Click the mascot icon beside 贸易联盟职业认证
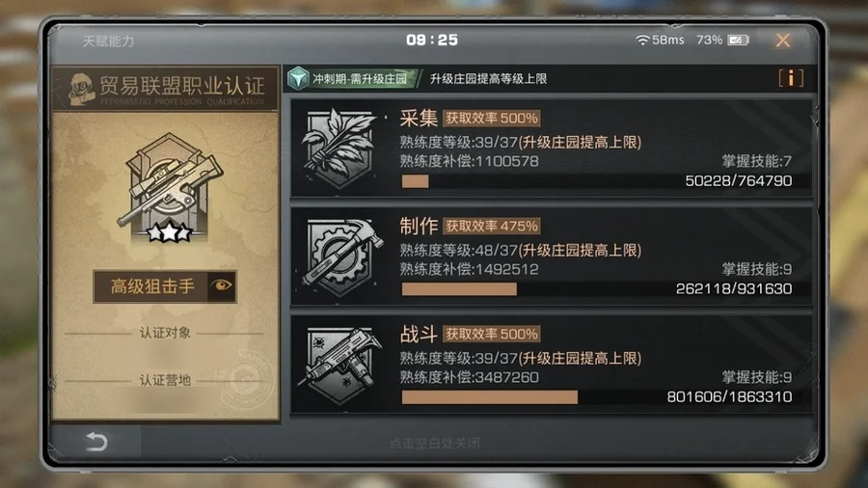The height and width of the screenshot is (488, 868). point(81,89)
